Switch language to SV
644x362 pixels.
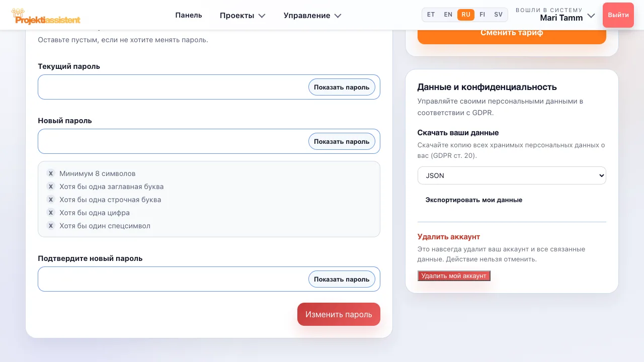pyautogui.click(x=499, y=15)
